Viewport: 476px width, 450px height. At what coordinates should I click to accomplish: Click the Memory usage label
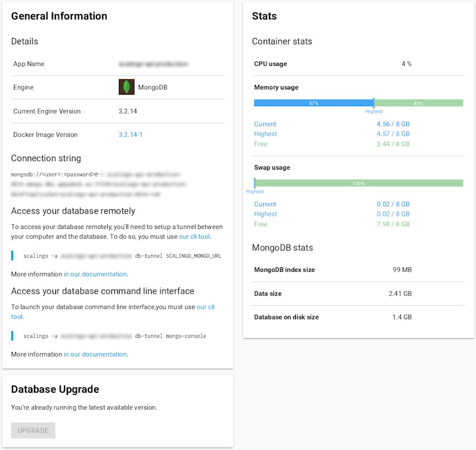[x=276, y=88]
